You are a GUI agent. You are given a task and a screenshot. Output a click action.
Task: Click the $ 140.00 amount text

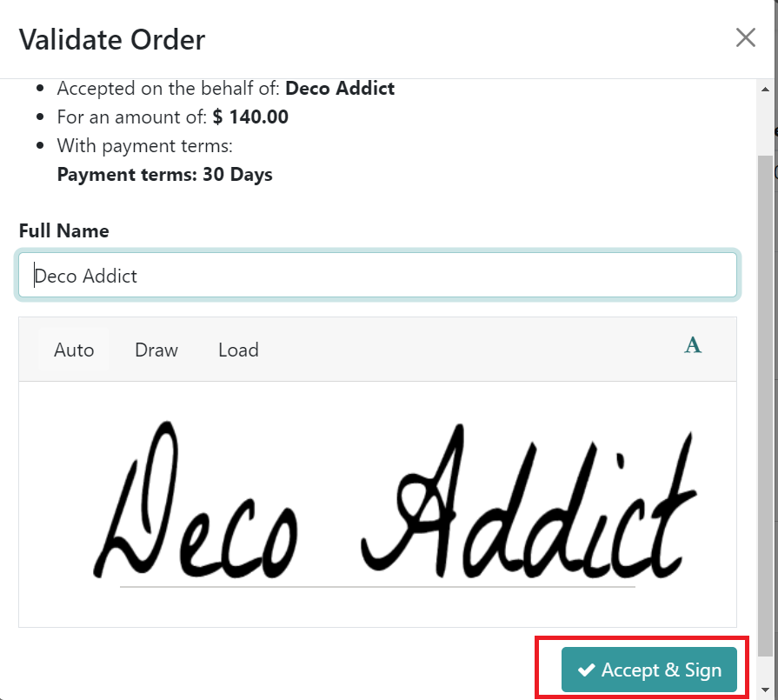[x=250, y=117]
